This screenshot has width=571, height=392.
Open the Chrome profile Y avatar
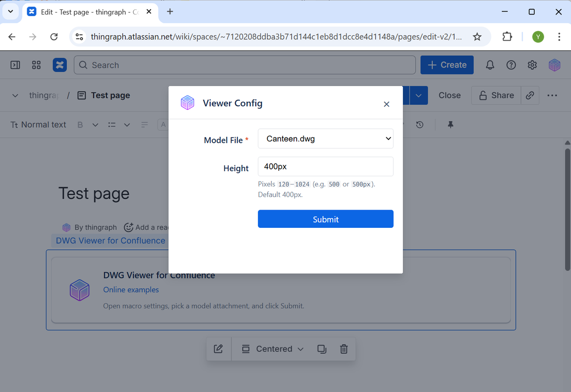[538, 37]
